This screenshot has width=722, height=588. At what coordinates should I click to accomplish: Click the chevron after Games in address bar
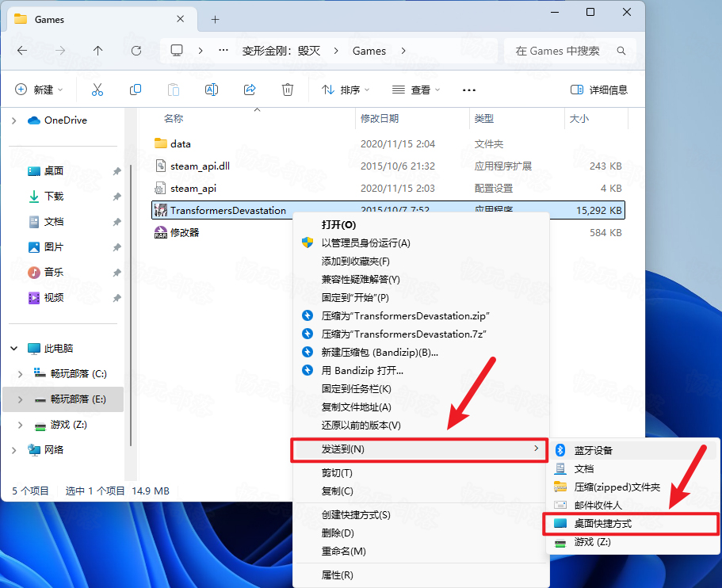tap(403, 51)
